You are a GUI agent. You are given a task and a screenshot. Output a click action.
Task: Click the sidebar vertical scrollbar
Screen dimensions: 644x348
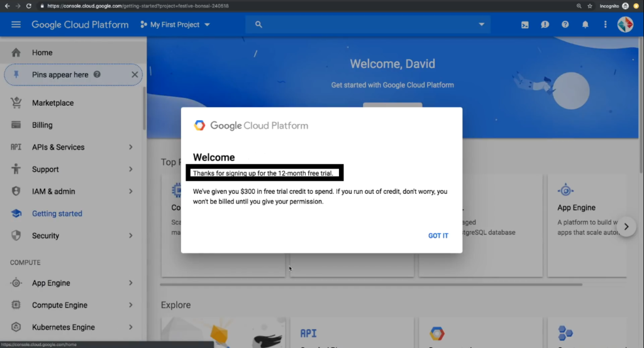coord(144,108)
